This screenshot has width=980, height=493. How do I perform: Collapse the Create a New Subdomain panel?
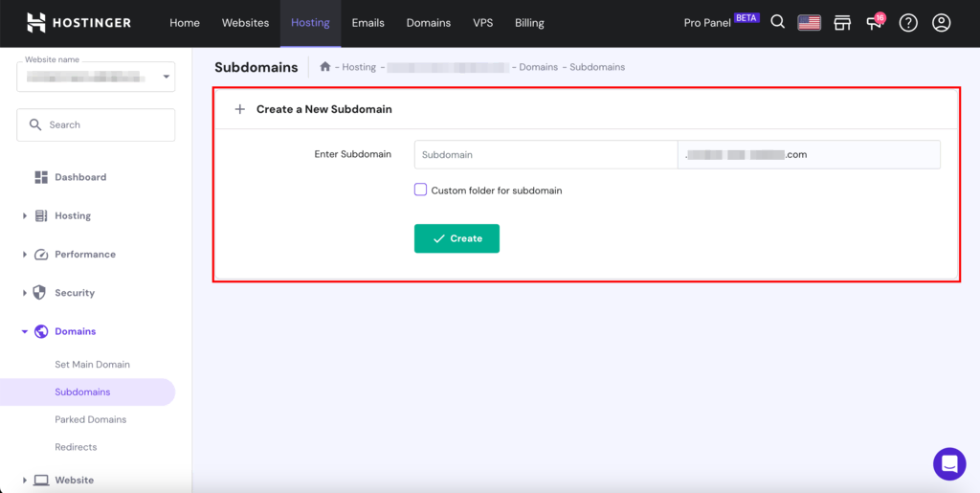click(x=240, y=109)
